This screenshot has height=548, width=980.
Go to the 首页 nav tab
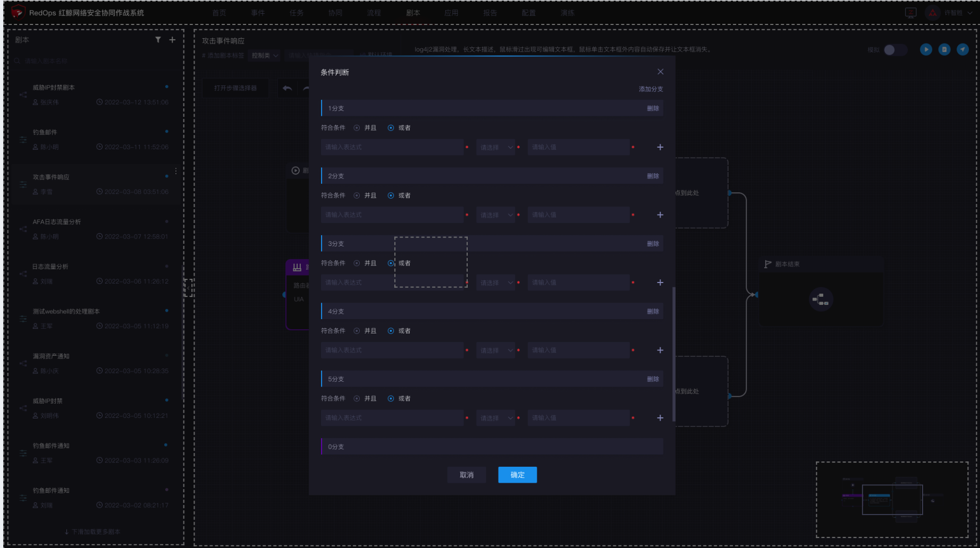coord(219,13)
